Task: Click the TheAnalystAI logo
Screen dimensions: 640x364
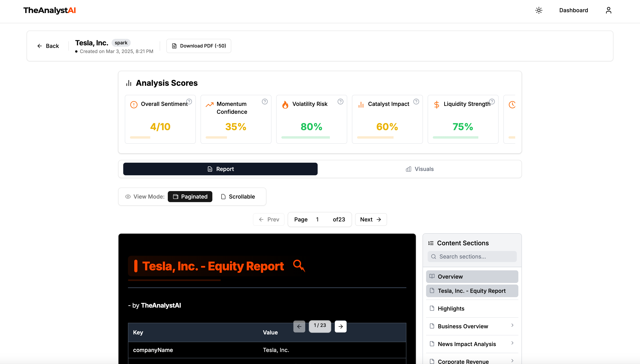Action: (x=49, y=10)
